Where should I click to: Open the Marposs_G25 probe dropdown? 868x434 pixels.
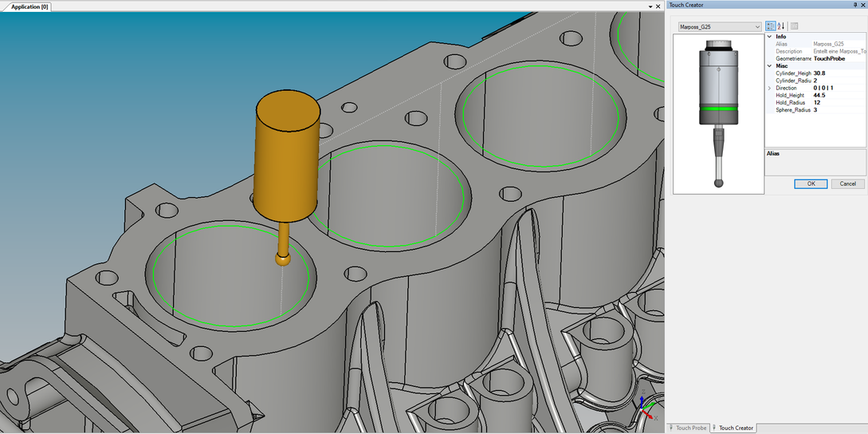[x=756, y=27]
